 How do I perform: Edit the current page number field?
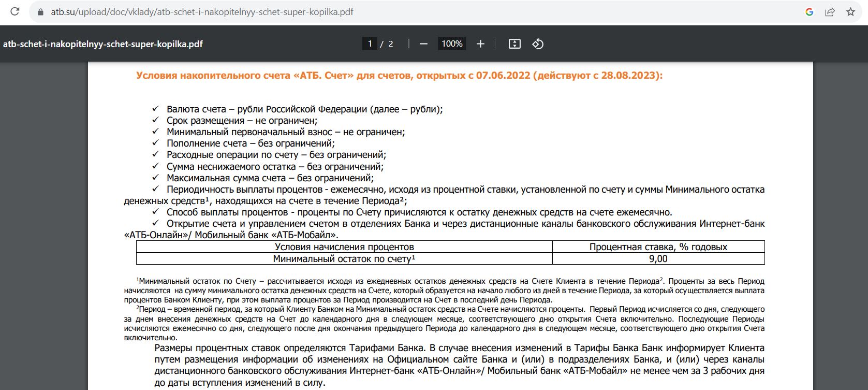(370, 44)
